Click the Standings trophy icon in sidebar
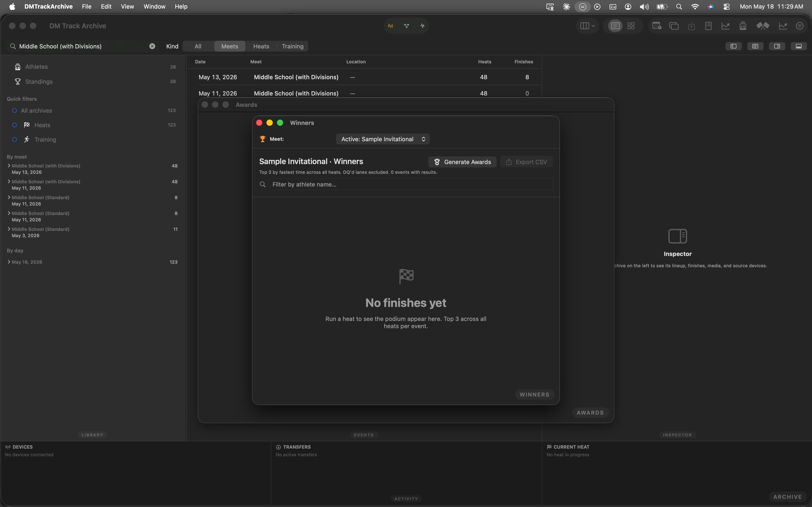812x507 pixels. click(x=18, y=81)
